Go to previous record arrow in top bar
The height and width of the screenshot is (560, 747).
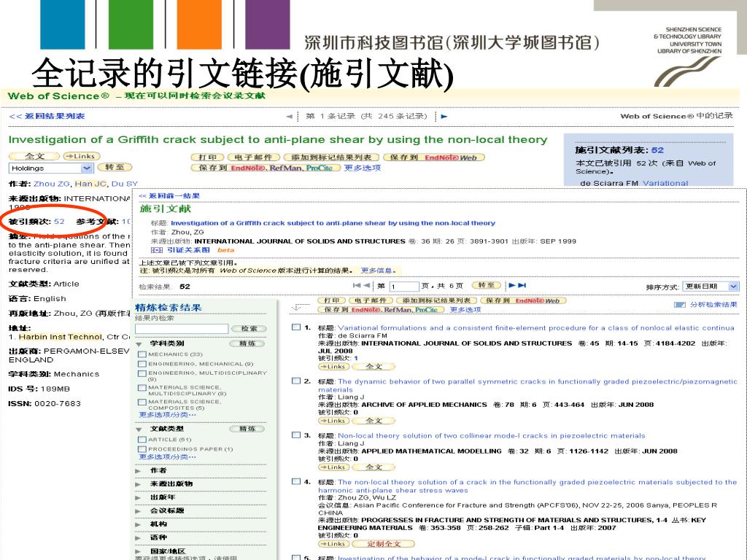point(290,117)
